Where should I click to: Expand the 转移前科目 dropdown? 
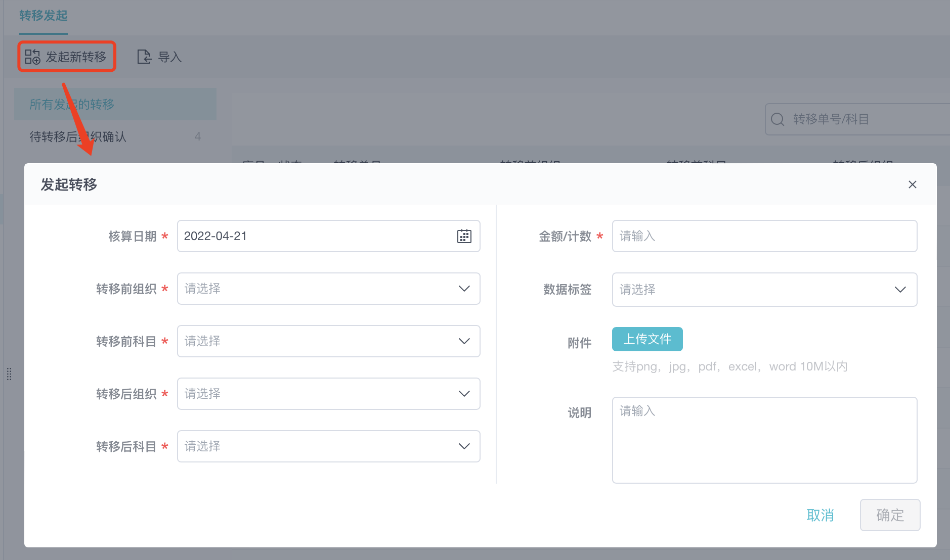(328, 341)
